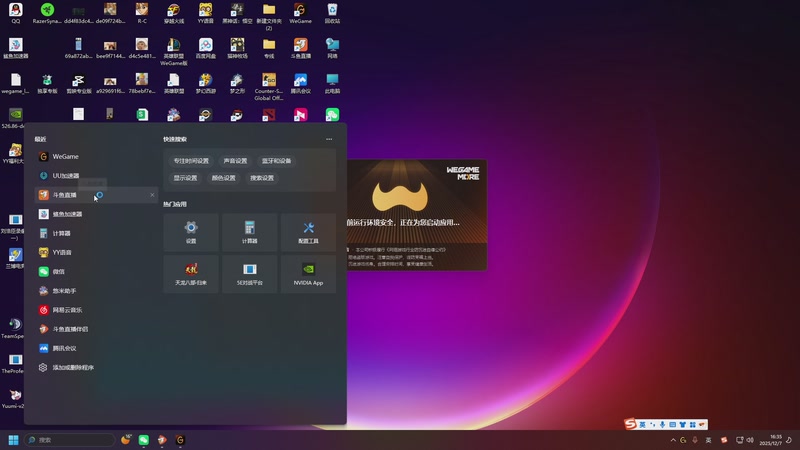Switch to WeGame on the taskbar
800x450 pixels.
[x=180, y=440]
